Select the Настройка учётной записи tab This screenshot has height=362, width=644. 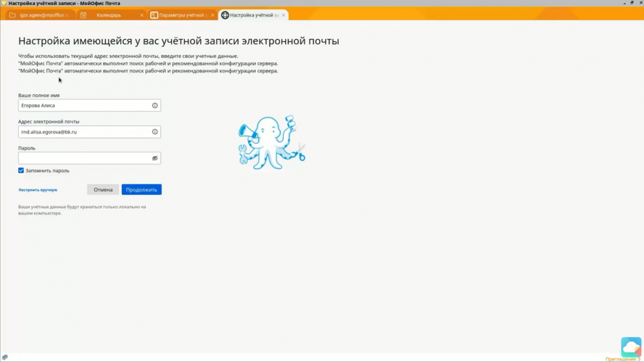tap(254, 15)
